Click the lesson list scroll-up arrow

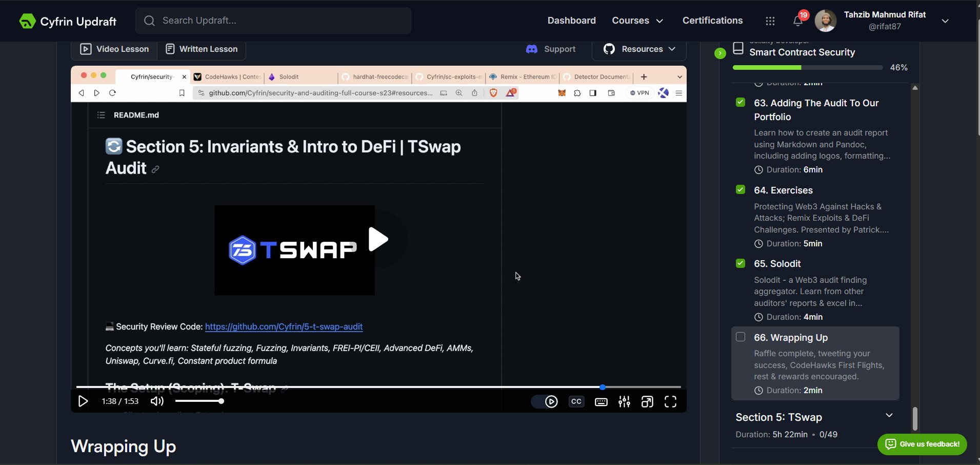pos(915,88)
